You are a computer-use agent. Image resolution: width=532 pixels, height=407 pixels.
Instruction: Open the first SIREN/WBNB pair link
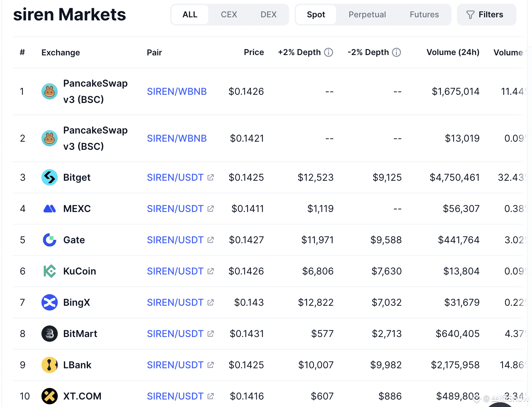pos(177,91)
